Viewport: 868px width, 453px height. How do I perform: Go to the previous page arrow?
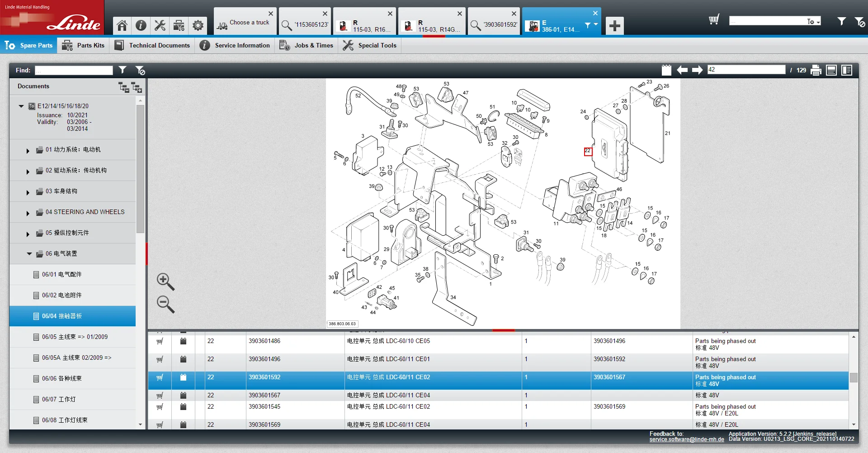(x=682, y=70)
